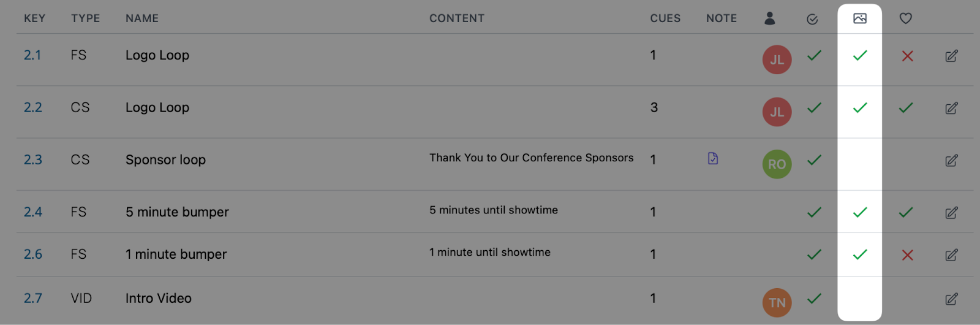
Task: Open the note icon on Sponsor loop
Action: coord(713,158)
